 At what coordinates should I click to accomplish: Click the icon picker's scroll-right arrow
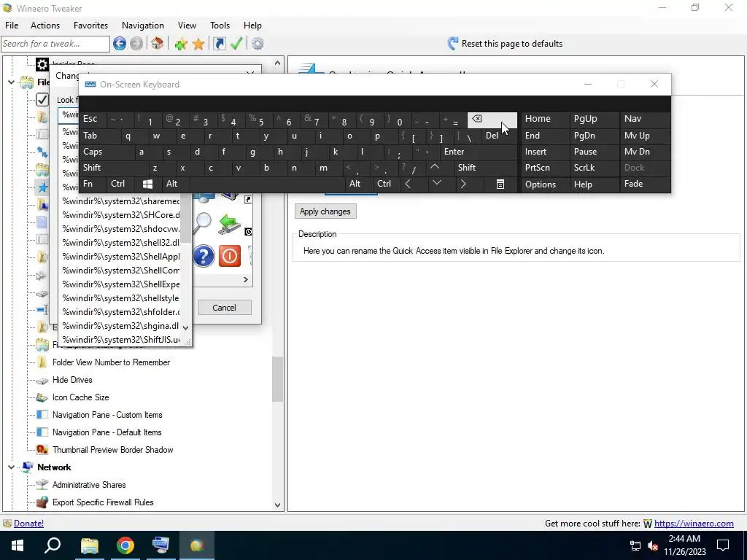pyautogui.click(x=246, y=279)
